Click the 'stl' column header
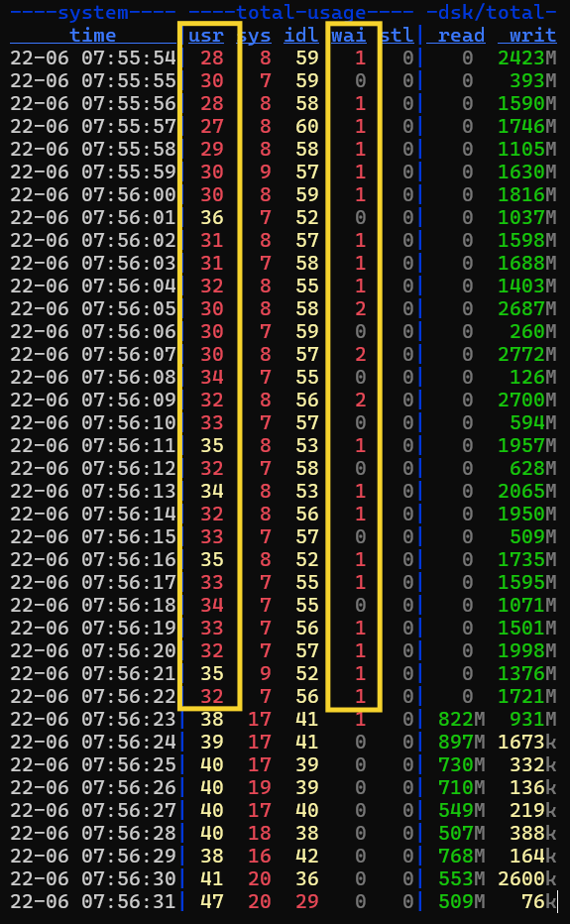Screen dimensions: 570x924 [397, 36]
